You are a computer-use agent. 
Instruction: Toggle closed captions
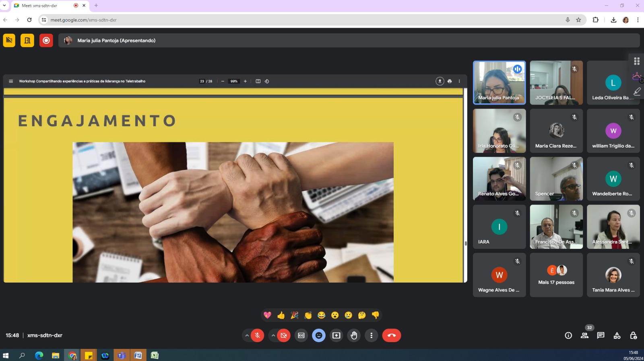(x=301, y=335)
